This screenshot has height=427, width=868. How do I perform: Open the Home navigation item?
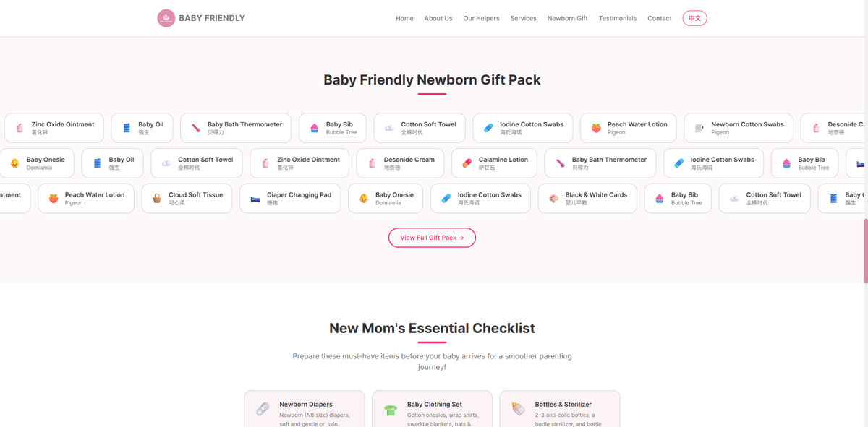coord(404,18)
